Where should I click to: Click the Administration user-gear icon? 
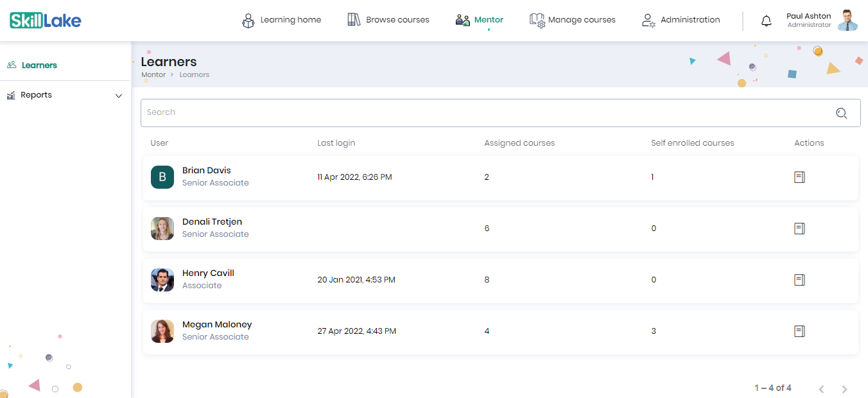click(x=648, y=21)
